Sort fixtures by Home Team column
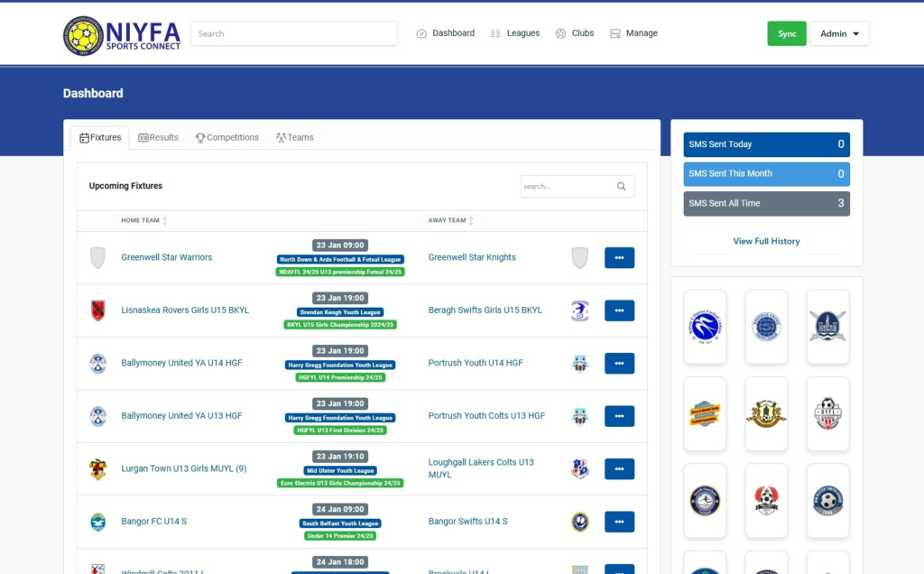Viewport: 924px width, 574px height. 144,220
